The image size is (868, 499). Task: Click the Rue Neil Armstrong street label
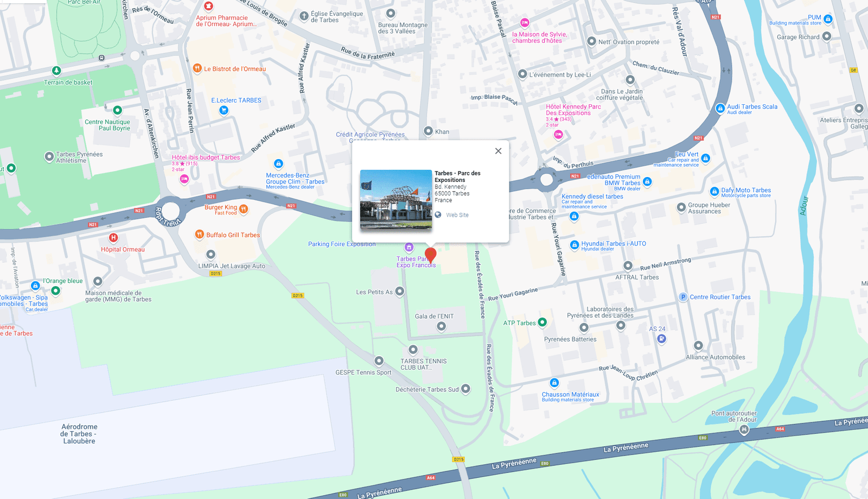(666, 264)
